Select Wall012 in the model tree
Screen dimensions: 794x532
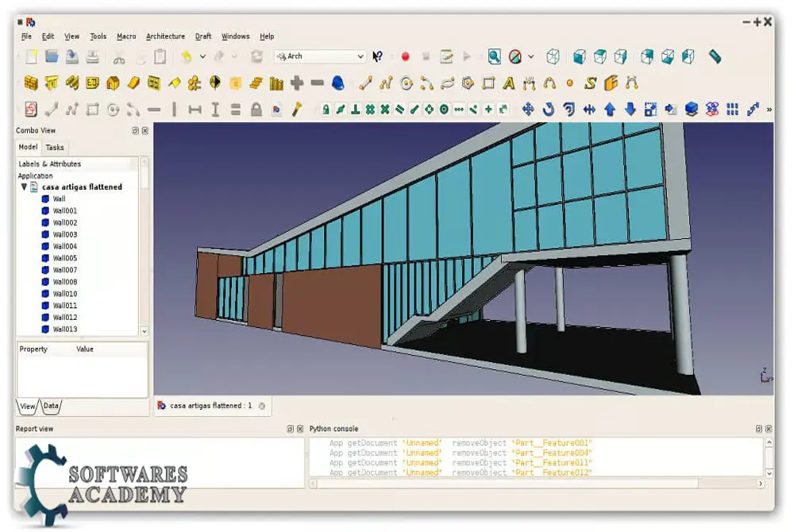tap(65, 318)
